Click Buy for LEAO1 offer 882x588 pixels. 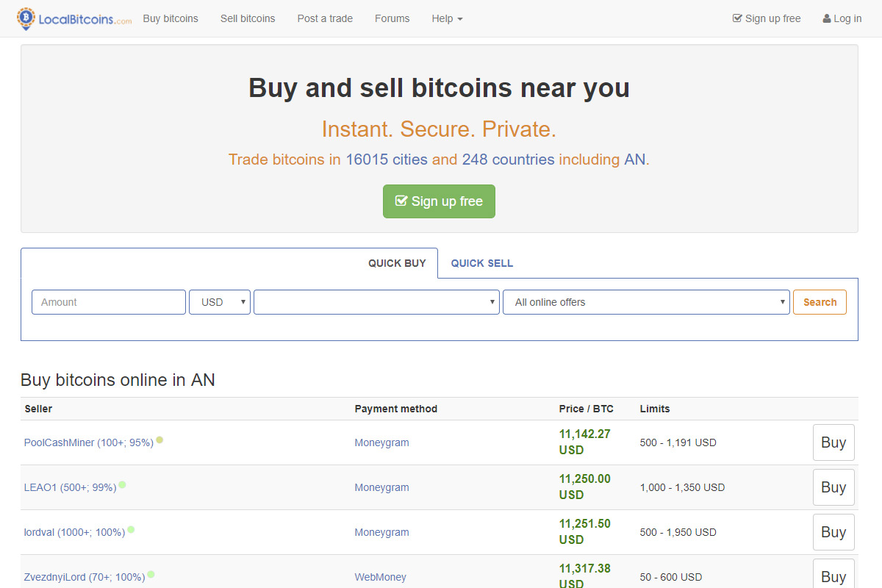(x=833, y=487)
